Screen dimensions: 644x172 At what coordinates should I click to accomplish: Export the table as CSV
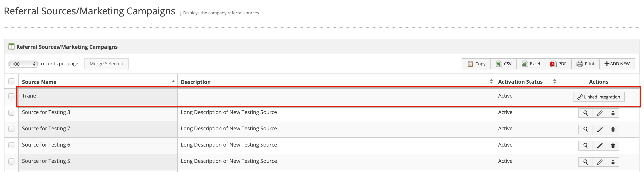[x=503, y=64]
